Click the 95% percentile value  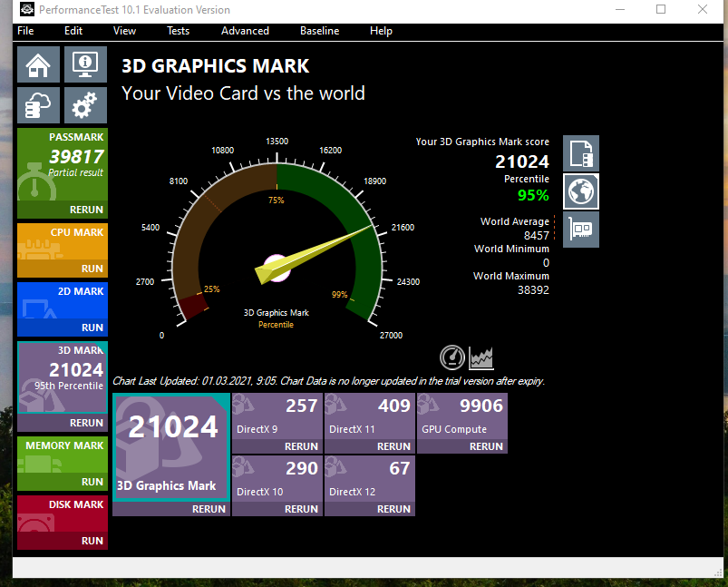coord(533,195)
